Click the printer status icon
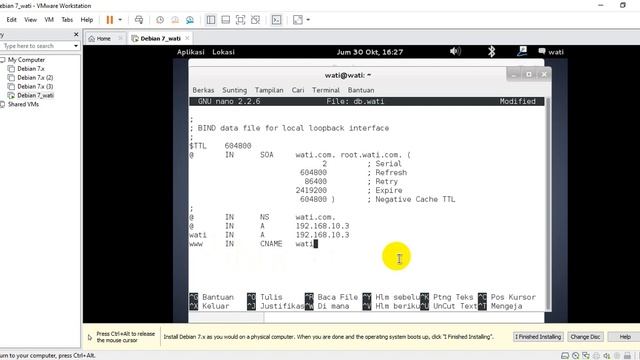 [596, 356]
